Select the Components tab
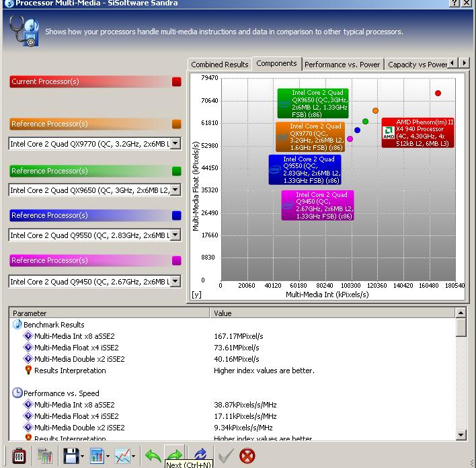This screenshot has height=468, width=476. click(x=276, y=63)
